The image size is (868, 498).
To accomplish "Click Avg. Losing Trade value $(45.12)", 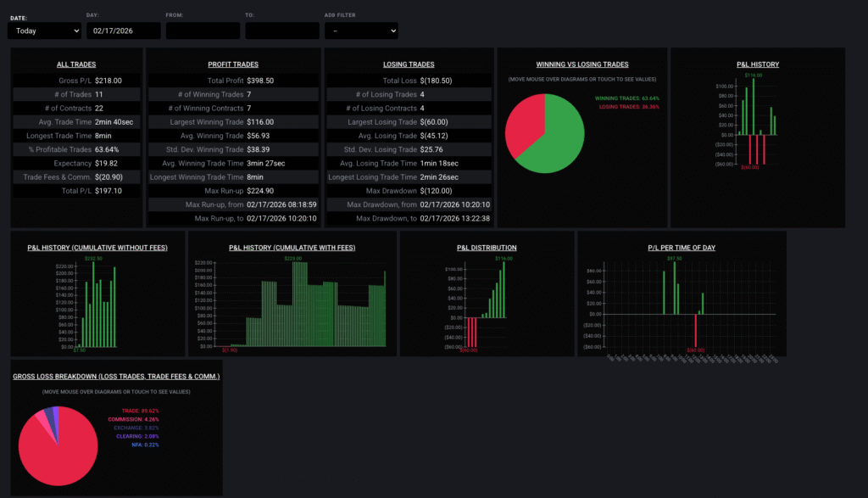I will 434,136.
